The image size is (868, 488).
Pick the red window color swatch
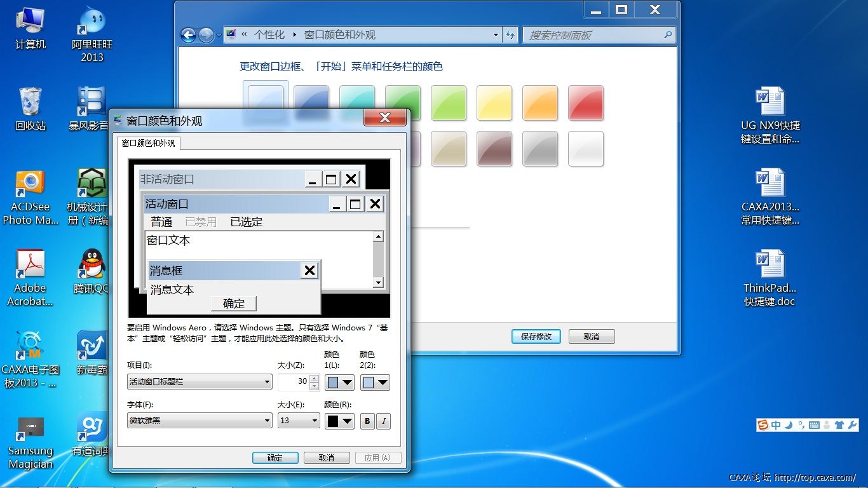pos(585,103)
